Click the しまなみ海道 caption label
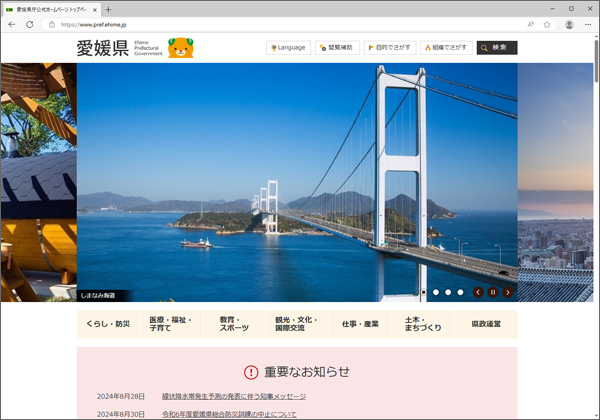This screenshot has height=420, width=600. tap(98, 296)
